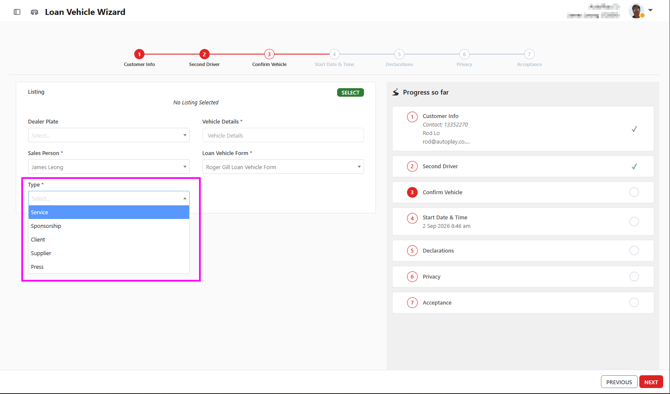The width and height of the screenshot is (670, 394).
Task: Click Declarations status circle
Action: (x=634, y=250)
